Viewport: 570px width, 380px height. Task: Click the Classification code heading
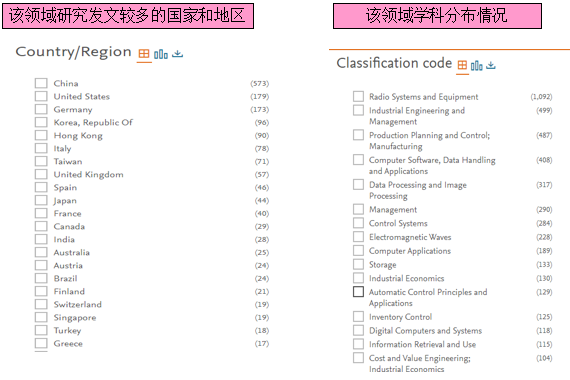[x=394, y=63]
